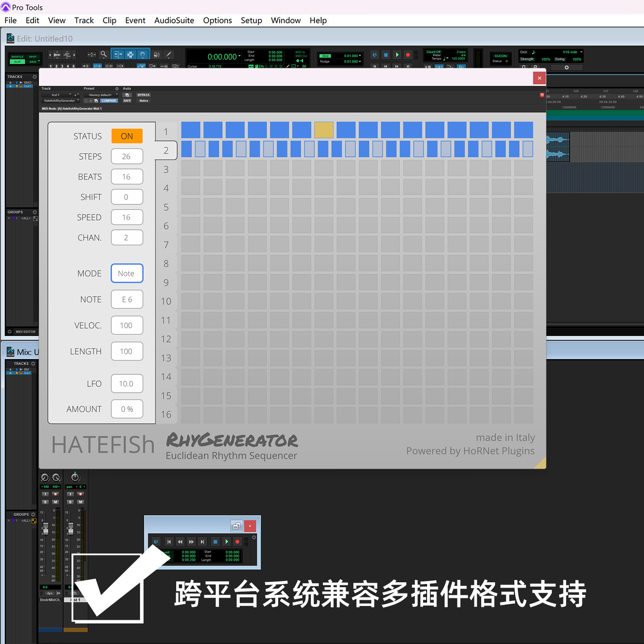Screen dimensions: 644x644
Task: Toggle the yellow step in sequencer row 1
Action: tap(324, 130)
